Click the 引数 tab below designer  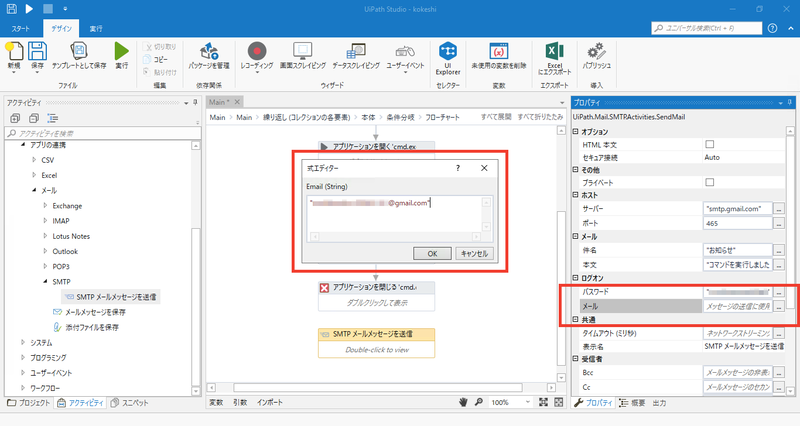click(x=240, y=403)
